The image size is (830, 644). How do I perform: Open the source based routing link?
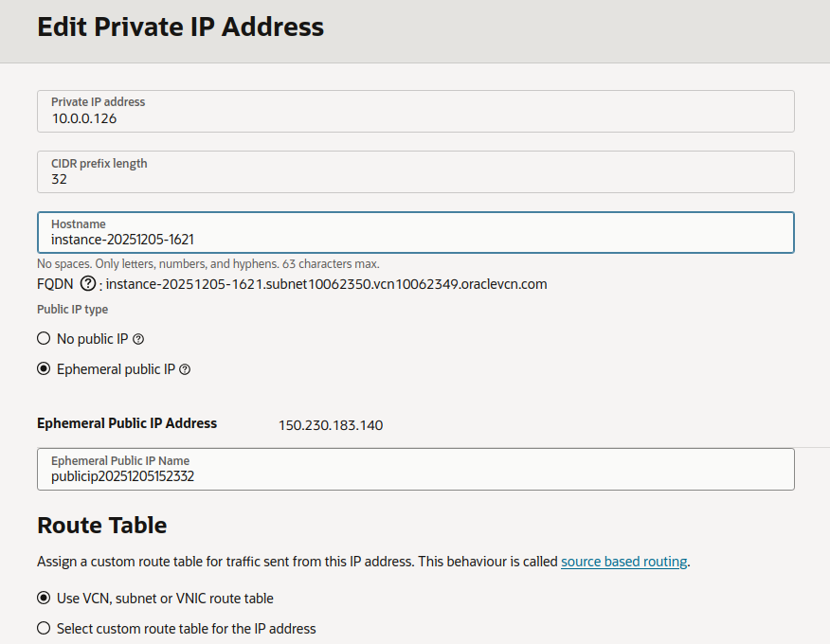[x=623, y=561]
